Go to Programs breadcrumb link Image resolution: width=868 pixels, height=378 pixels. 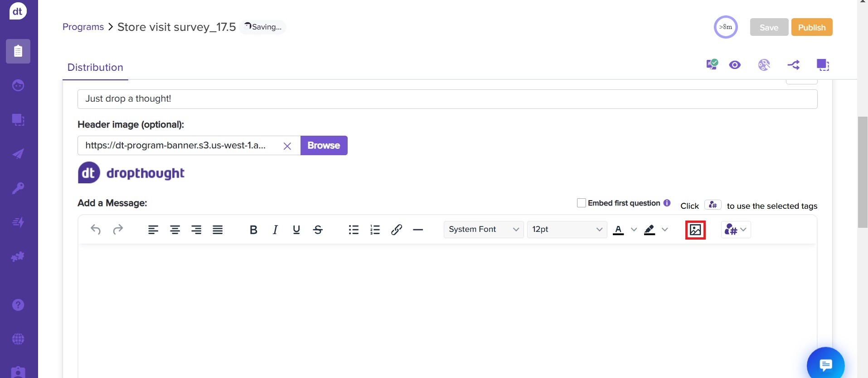point(83,27)
